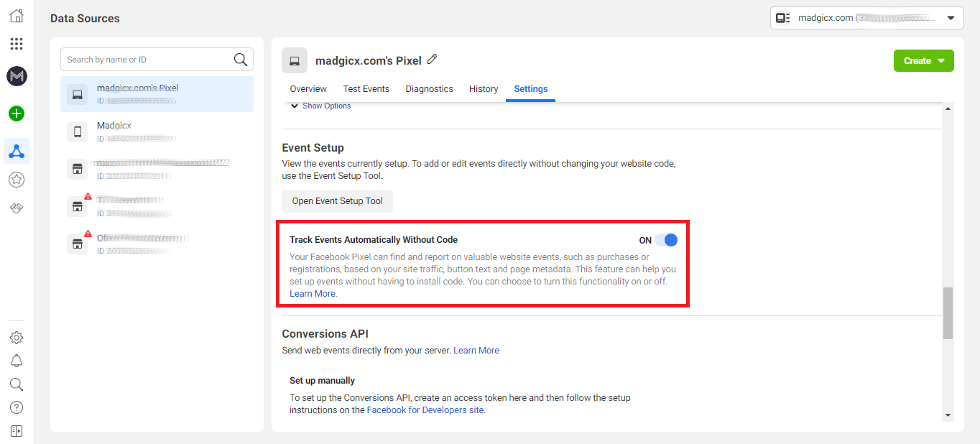The image size is (980, 444).
Task: Select the first blurred store data source
Action: 157,169
